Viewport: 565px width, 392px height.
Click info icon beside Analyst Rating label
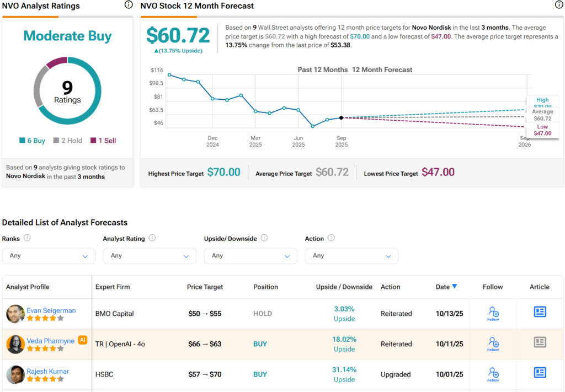[x=152, y=238]
